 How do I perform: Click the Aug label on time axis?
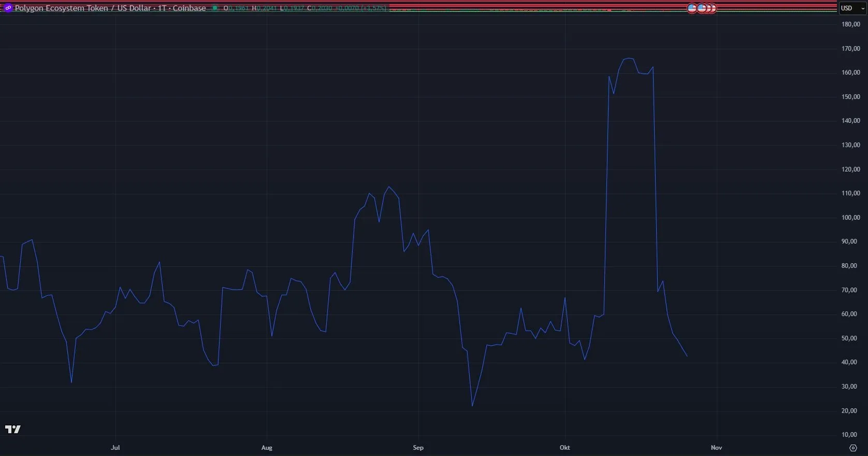[x=267, y=448]
